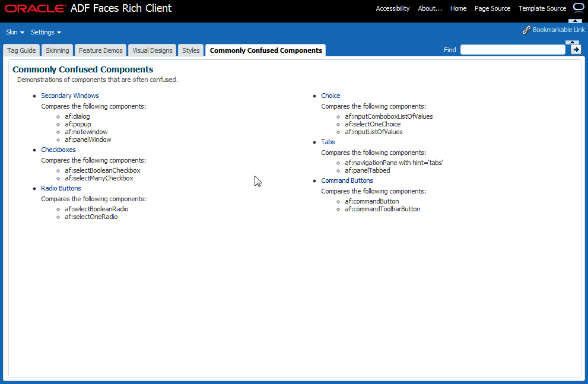The width and height of the screenshot is (588, 384).
Task: Open the Tabs comparison link
Action: click(x=328, y=142)
